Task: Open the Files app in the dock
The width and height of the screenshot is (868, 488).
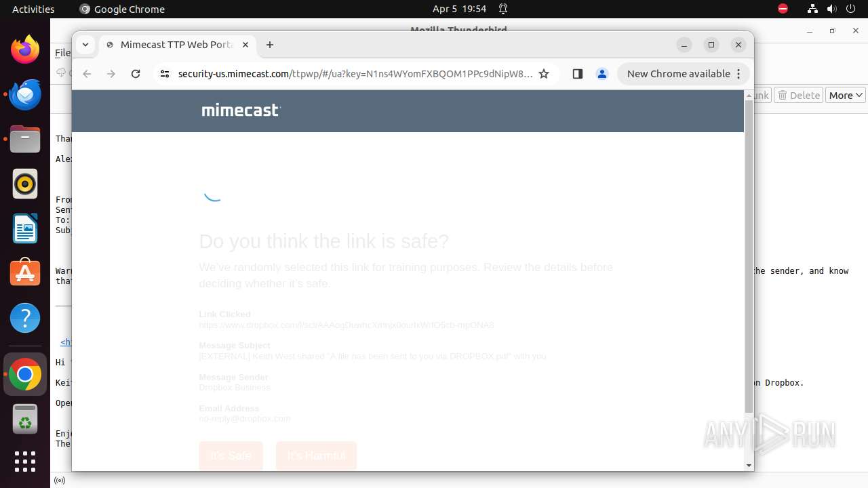Action: (25, 140)
